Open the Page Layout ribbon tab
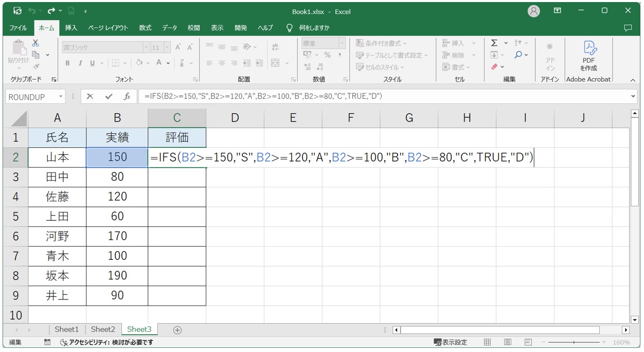 click(x=108, y=28)
